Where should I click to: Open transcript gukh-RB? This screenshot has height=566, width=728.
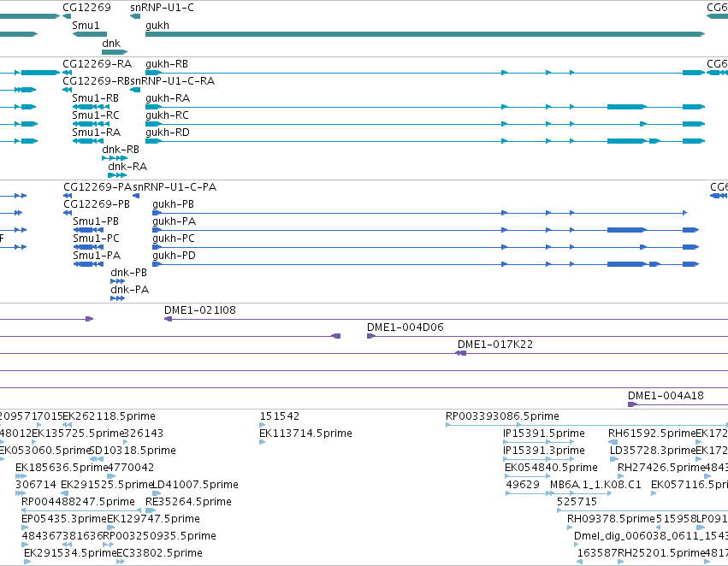point(425,73)
